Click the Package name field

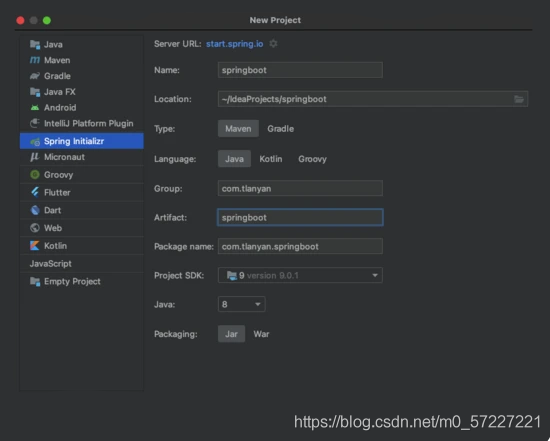[300, 246]
